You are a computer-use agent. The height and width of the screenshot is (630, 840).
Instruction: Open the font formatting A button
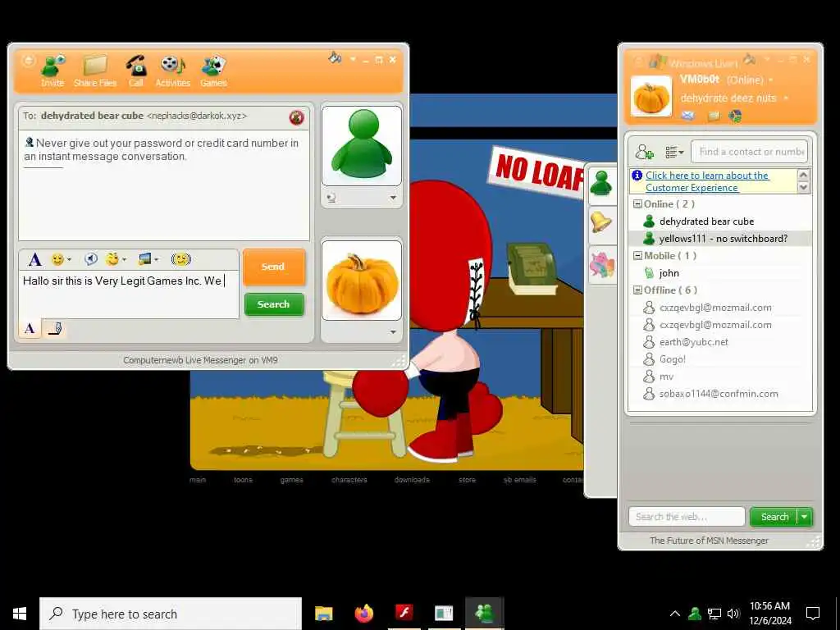[x=34, y=260]
